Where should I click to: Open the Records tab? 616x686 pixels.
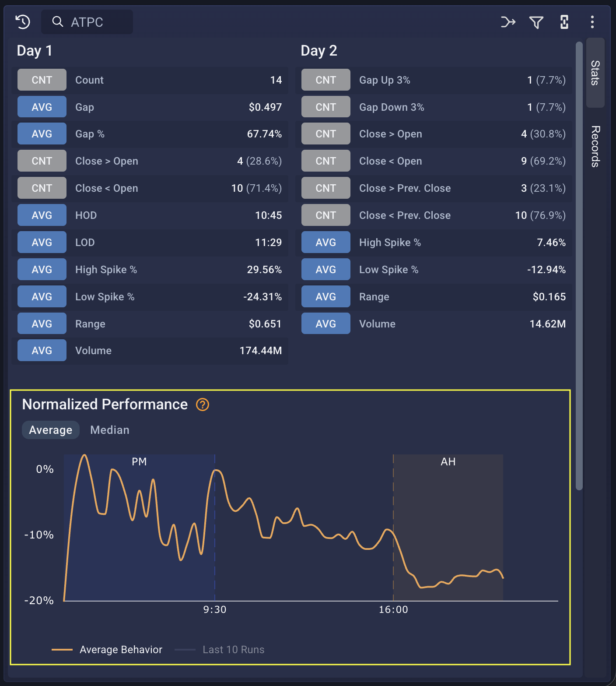point(595,146)
